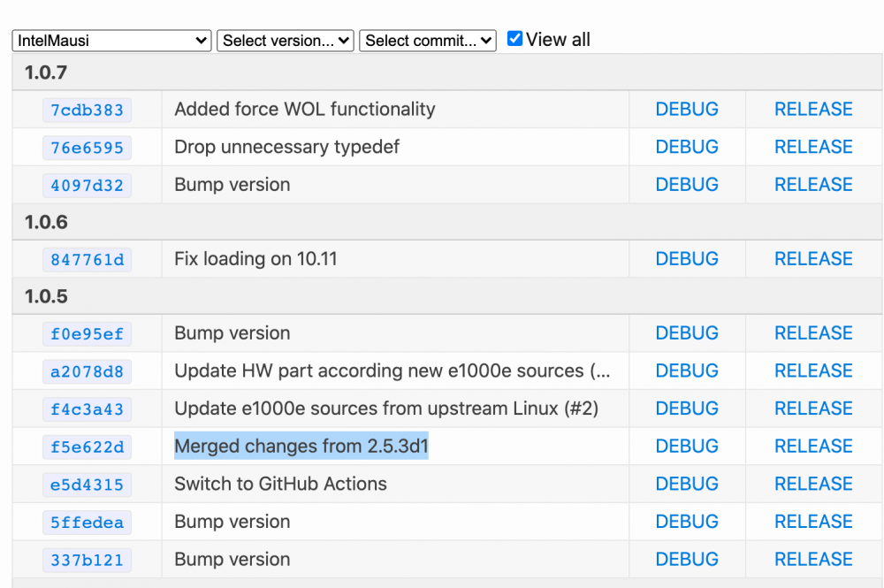884x588 pixels.
Task: Download DEBUG build for commit 5ffedea
Action: point(687,522)
